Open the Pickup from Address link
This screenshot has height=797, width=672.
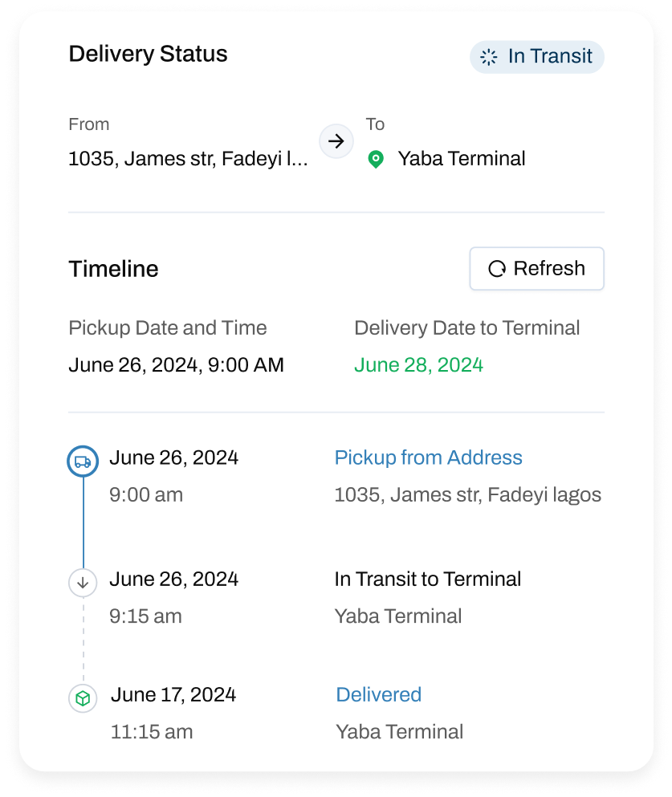click(x=428, y=457)
